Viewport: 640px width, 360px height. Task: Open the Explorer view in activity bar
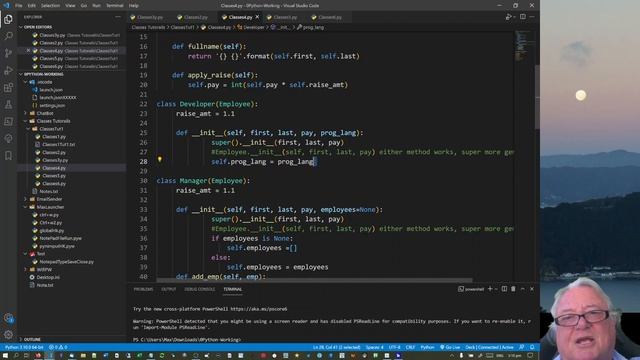tap(8, 19)
